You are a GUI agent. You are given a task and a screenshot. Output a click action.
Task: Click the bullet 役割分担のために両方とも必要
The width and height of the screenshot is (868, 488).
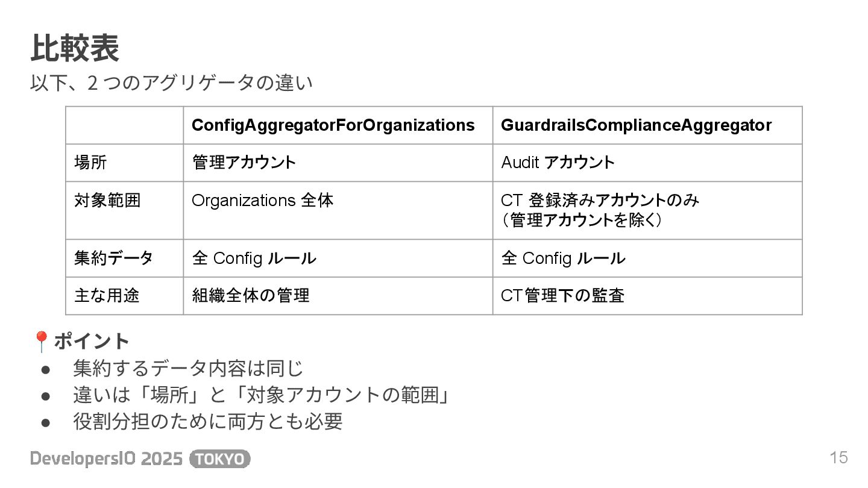click(x=207, y=421)
